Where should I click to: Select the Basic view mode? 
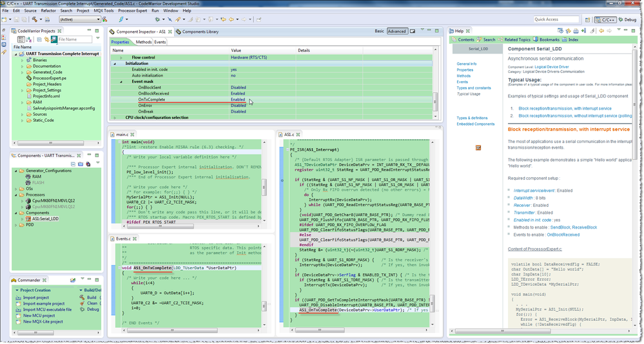pos(379,31)
